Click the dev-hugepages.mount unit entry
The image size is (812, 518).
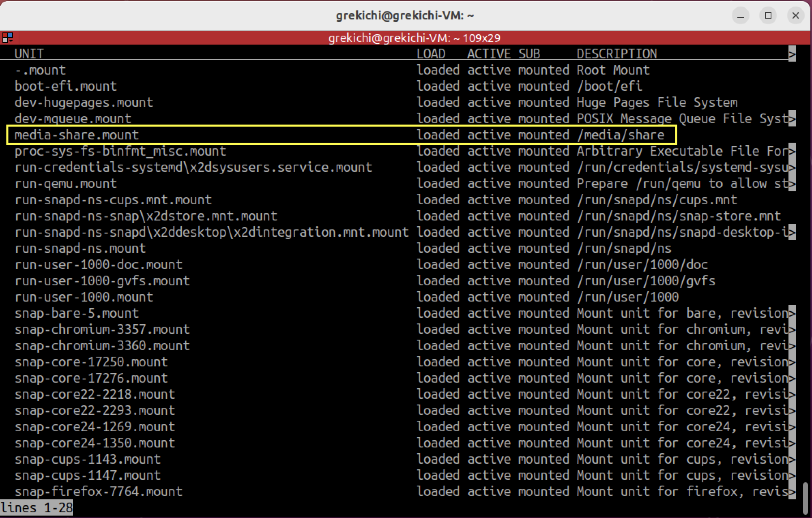pos(84,103)
